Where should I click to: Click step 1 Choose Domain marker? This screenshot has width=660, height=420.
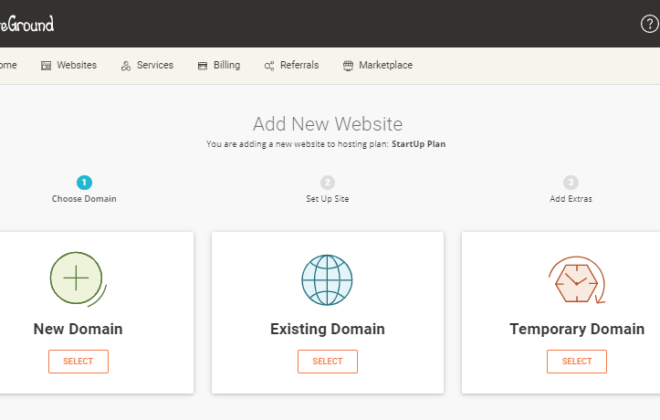pyautogui.click(x=84, y=183)
